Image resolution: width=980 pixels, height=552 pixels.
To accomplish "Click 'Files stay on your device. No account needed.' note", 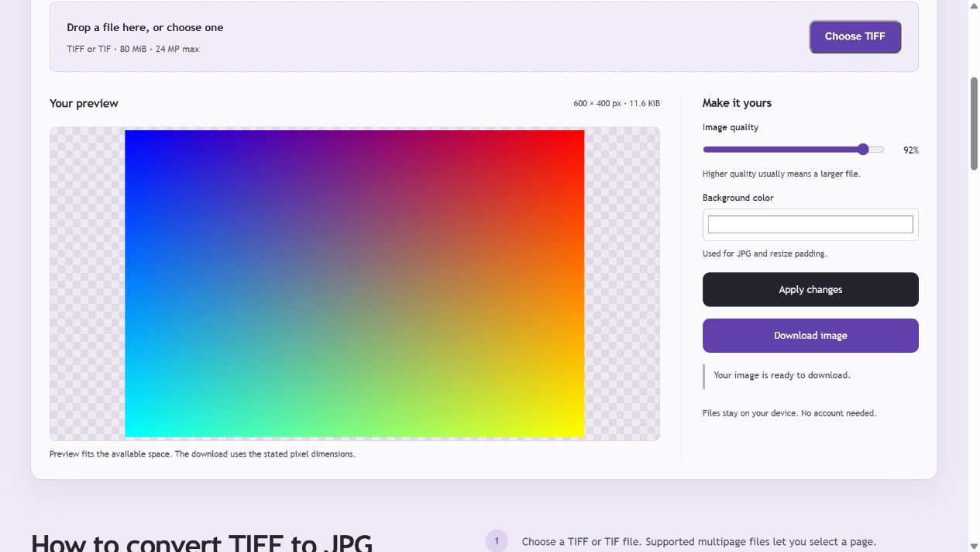I will tap(789, 413).
